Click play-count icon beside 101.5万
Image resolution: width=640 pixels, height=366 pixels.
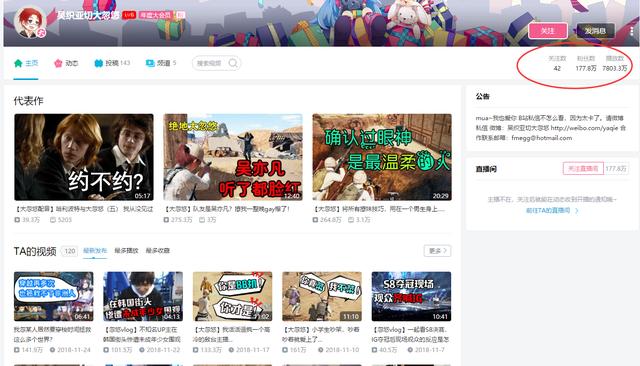[x=106, y=350]
